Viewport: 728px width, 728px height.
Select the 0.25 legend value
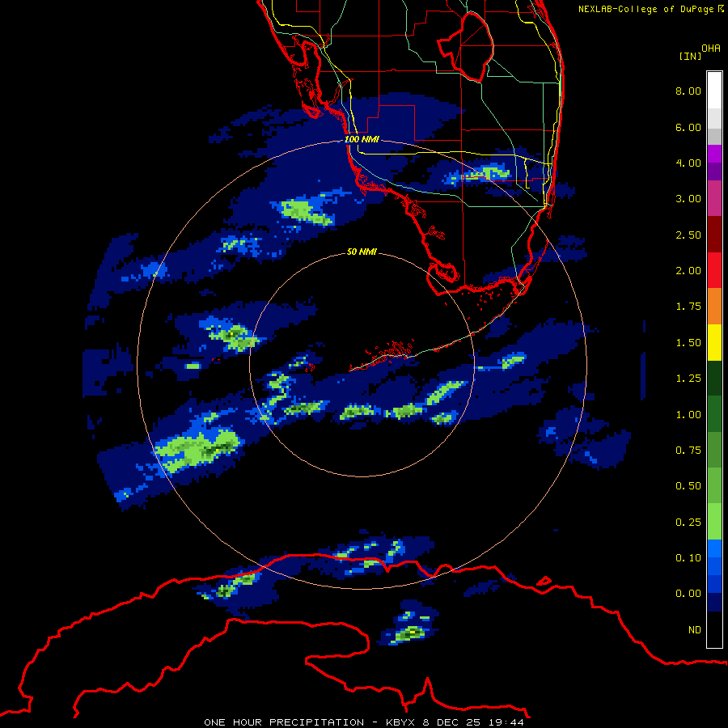pos(688,523)
